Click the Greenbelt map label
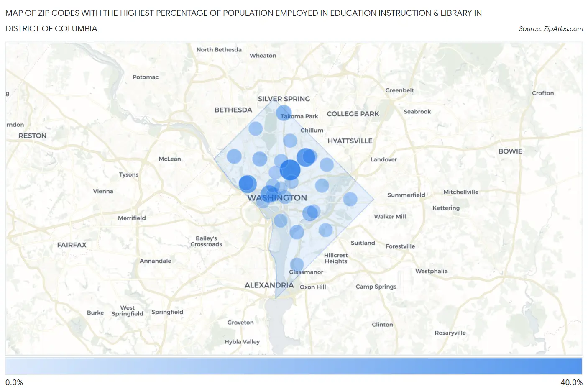588x392 pixels. point(400,90)
